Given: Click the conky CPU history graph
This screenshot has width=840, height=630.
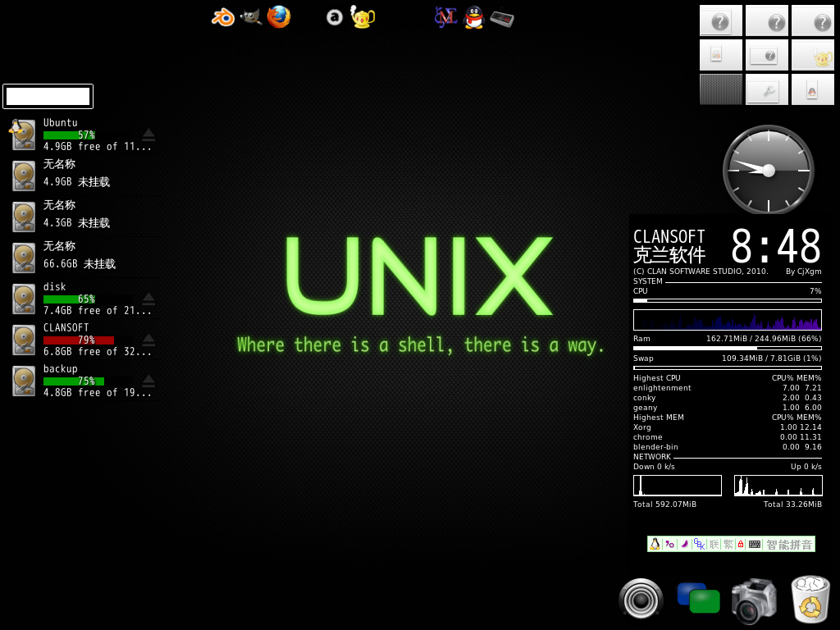Looking at the screenshot, I should [727, 320].
